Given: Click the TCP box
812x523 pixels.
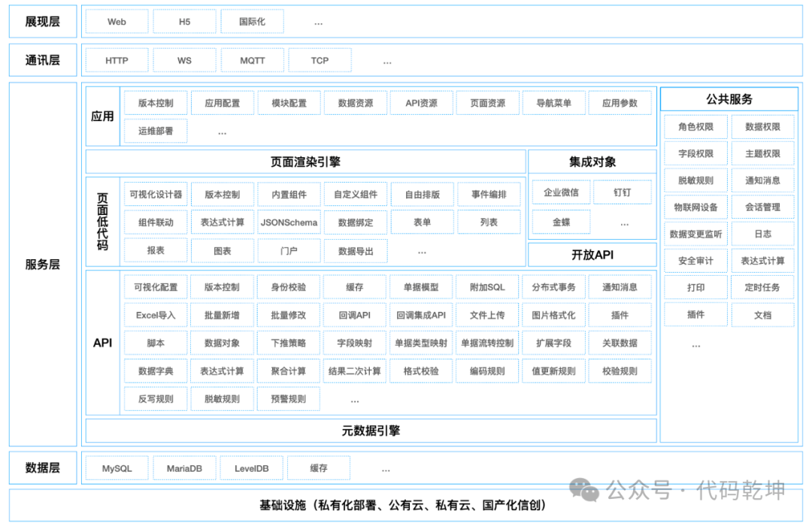Looking at the screenshot, I should click(320, 61).
